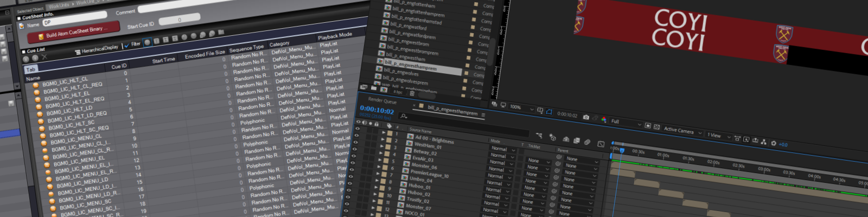Expand the WestHam_01 layer properties
Screen dimensions: 868x217
(x=381, y=139)
